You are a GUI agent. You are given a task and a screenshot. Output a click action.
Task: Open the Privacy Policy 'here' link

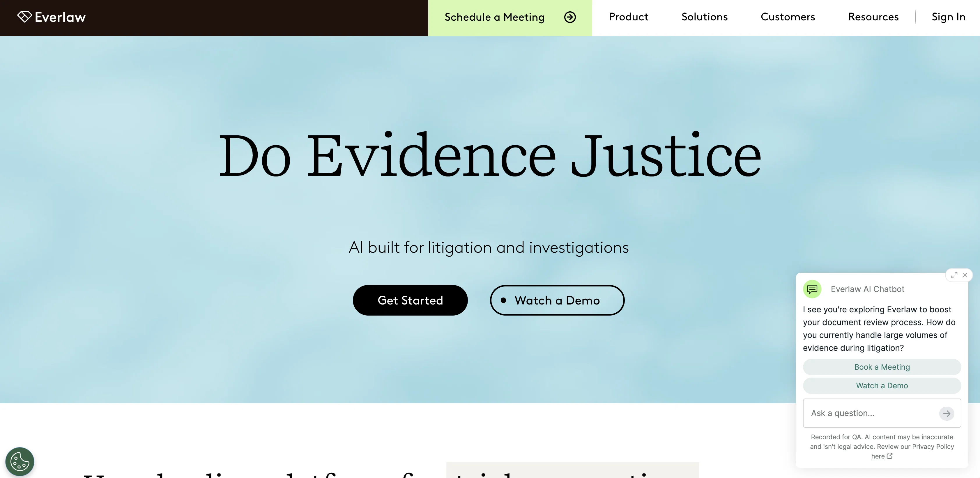click(878, 456)
